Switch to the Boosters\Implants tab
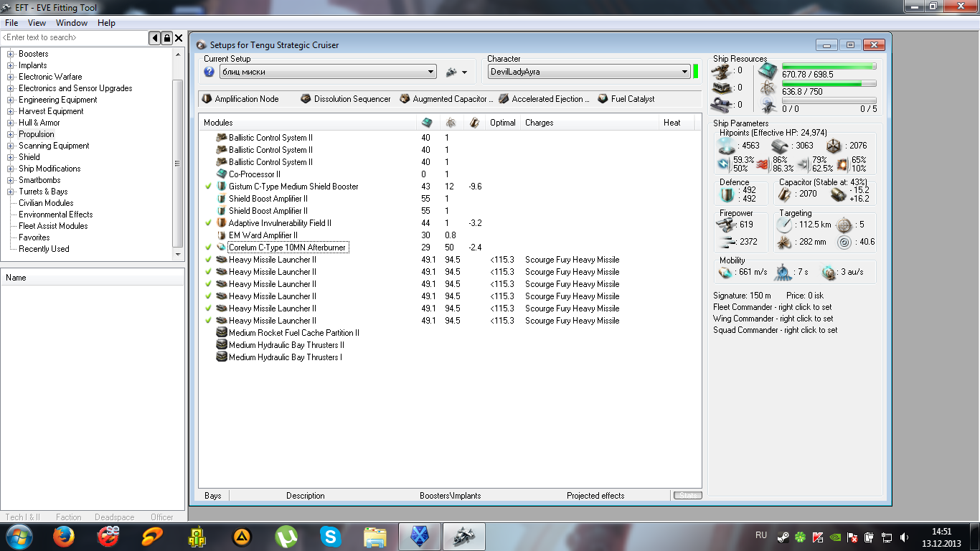This screenshot has width=980, height=551. pyautogui.click(x=451, y=496)
